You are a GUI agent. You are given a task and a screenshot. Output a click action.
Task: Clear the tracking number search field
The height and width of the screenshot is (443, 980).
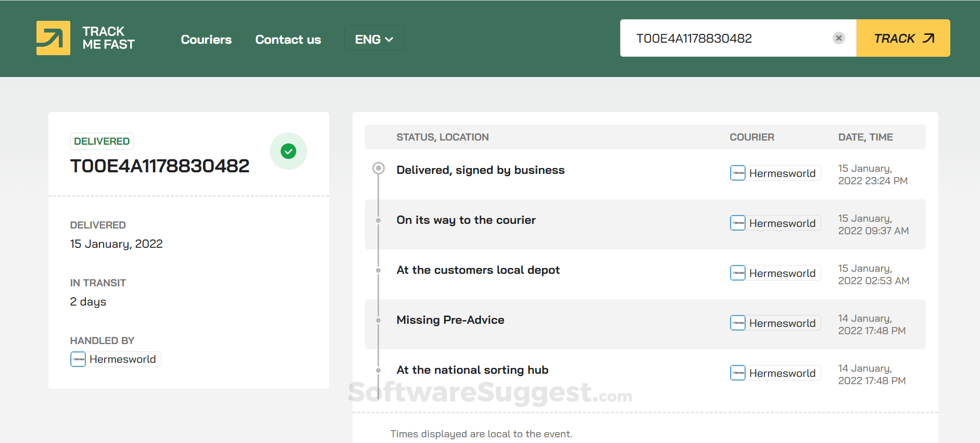838,38
